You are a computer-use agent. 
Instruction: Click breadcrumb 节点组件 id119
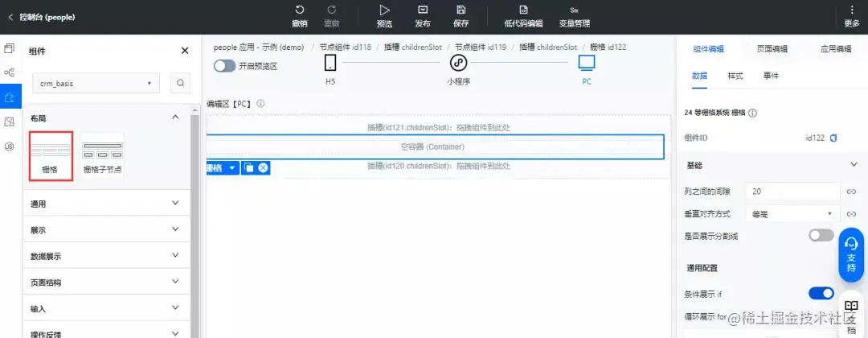pos(481,47)
